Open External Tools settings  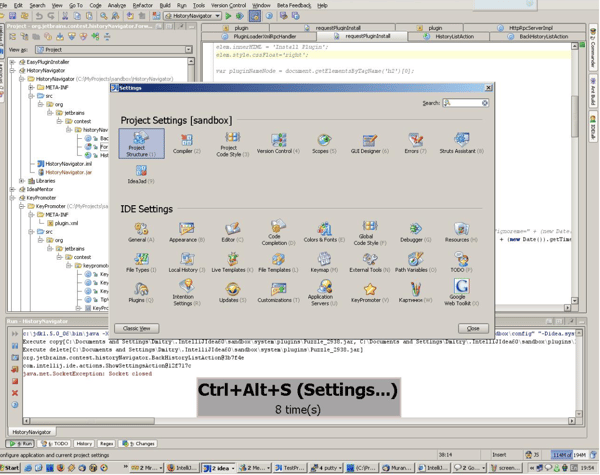(x=370, y=263)
